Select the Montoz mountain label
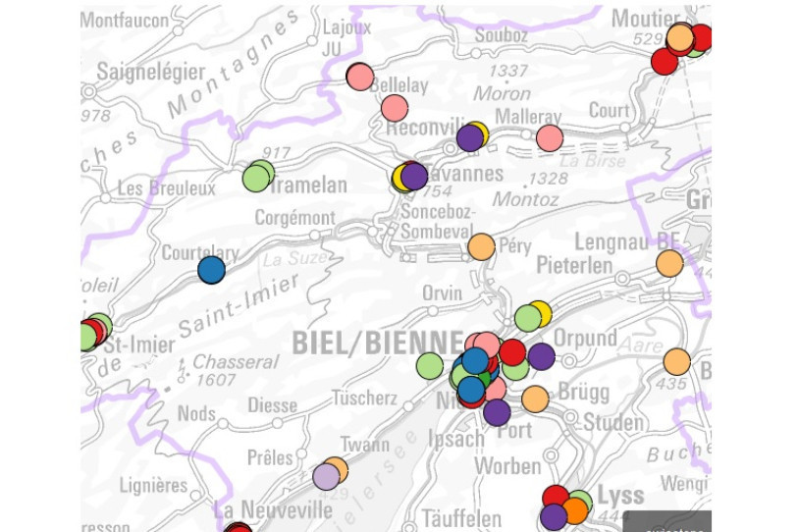The width and height of the screenshot is (798, 532). pyautogui.click(x=526, y=199)
